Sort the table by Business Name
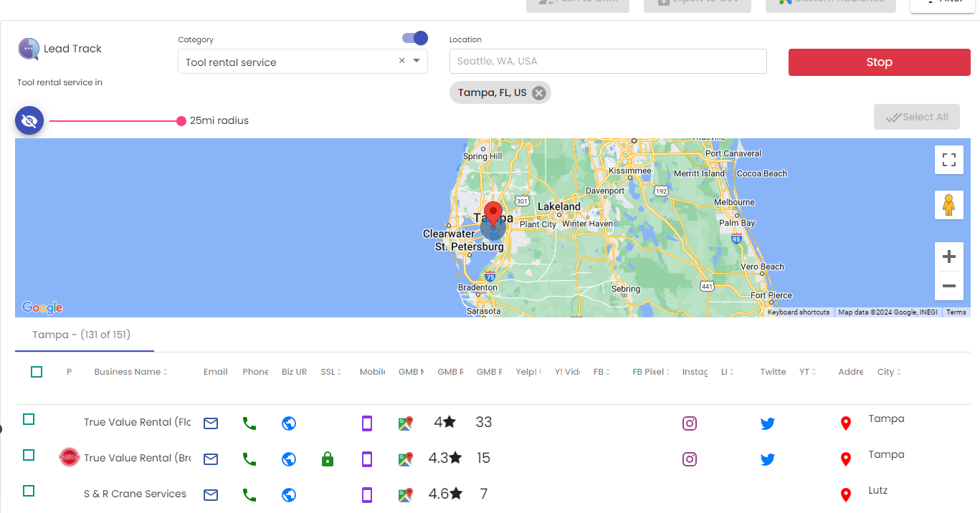Viewport: 980px width, 513px height. click(130, 372)
